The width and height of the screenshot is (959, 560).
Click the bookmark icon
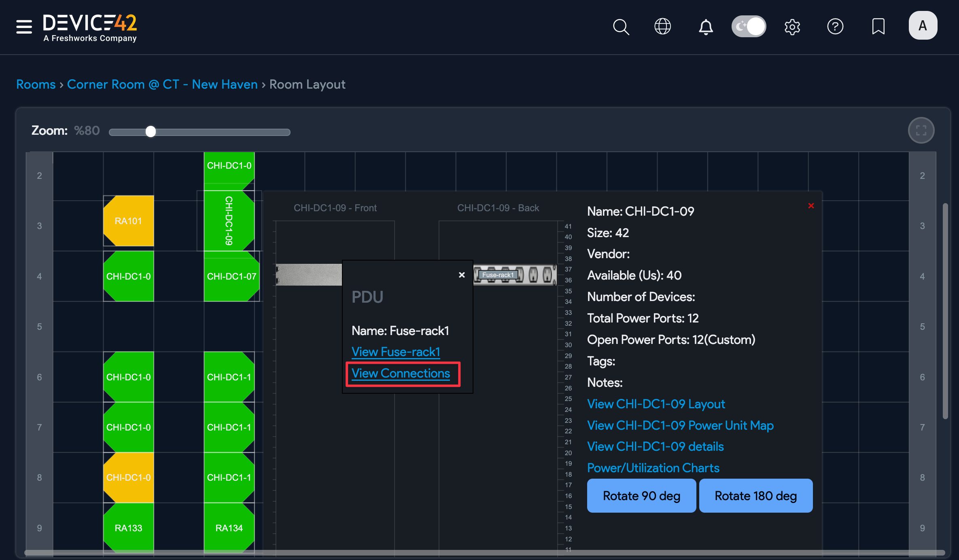[878, 27]
